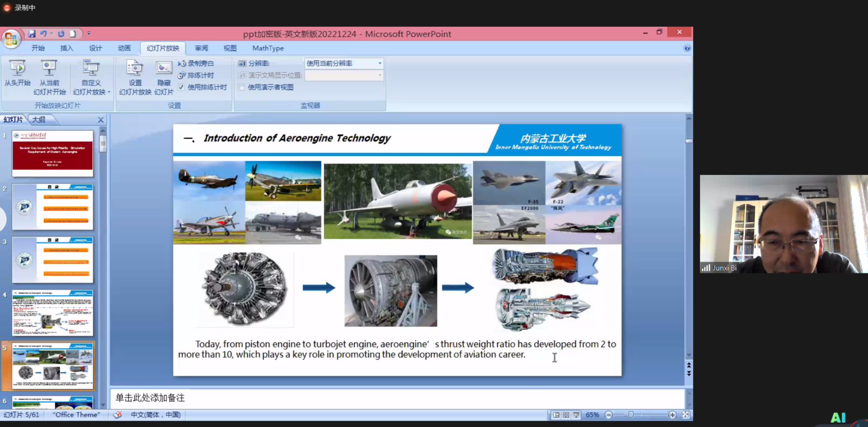Select the Slide Show tab (幻灯片放映)
Viewport: 868px width, 427px height.
[163, 48]
